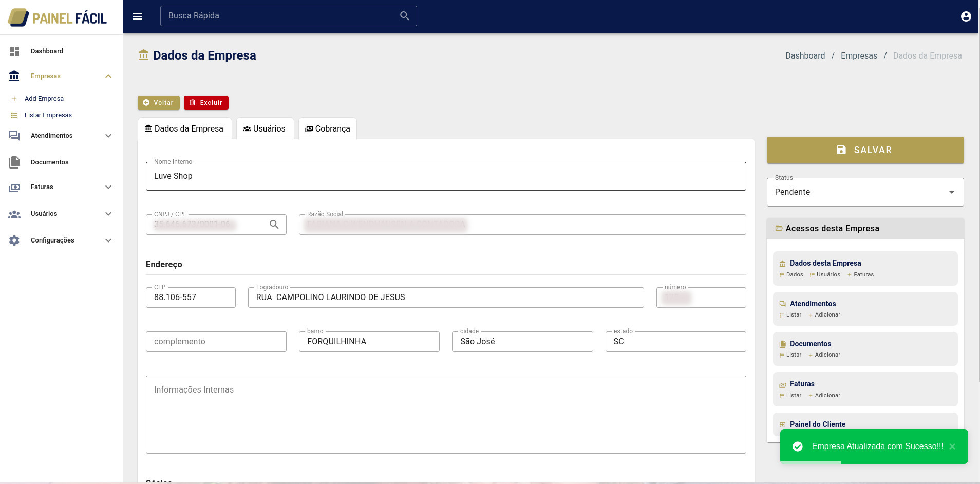Click the plus icon beside Add Empresa
The height and width of the screenshot is (484, 980).
point(14,99)
